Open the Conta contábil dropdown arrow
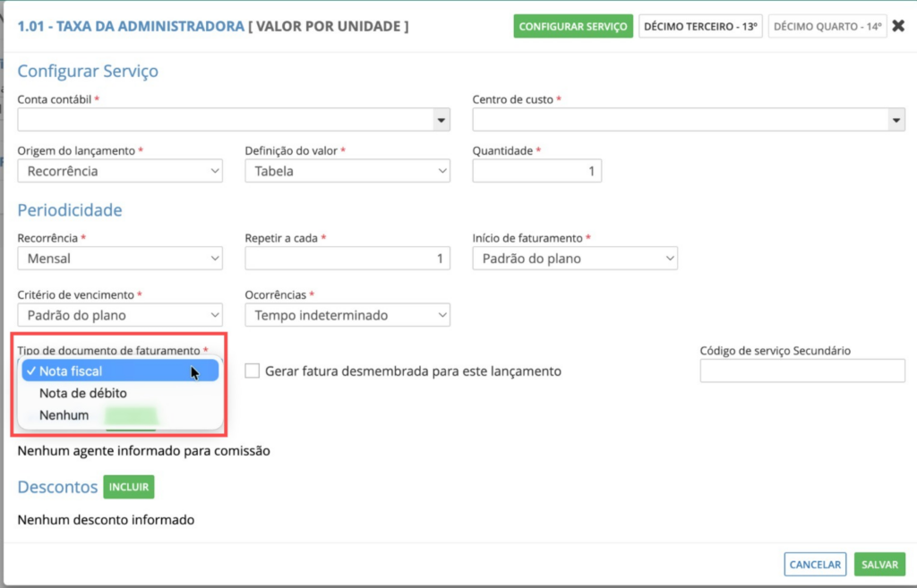This screenshot has width=917, height=588. click(441, 120)
